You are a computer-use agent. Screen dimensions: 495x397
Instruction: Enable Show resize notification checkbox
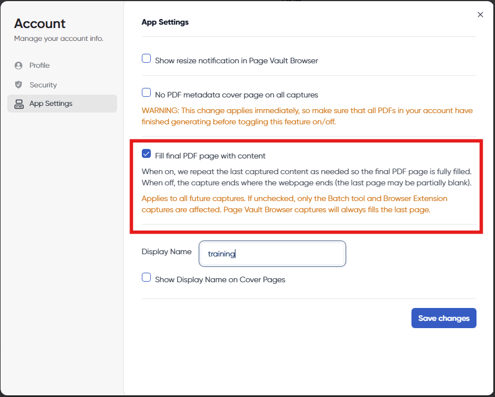[146, 58]
